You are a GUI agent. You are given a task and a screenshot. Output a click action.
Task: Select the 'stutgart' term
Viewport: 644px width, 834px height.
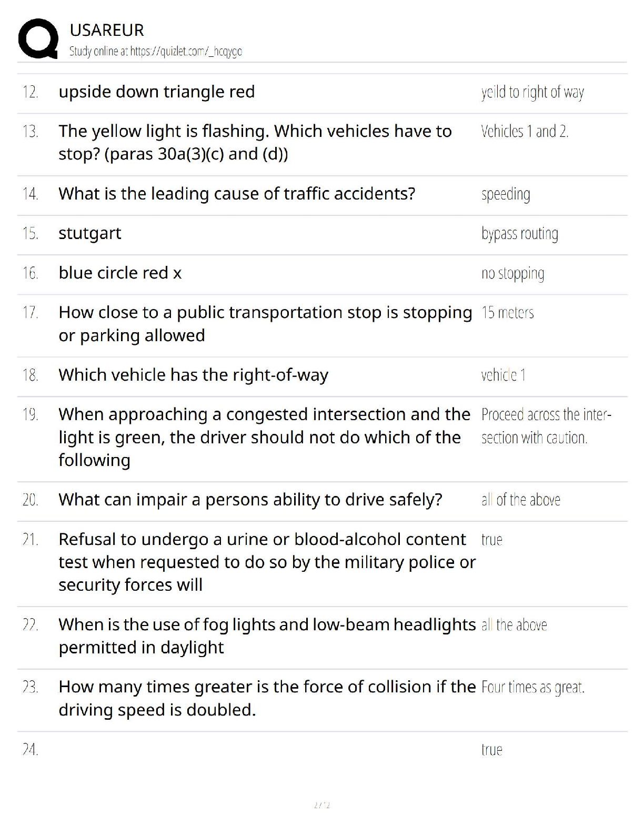pyautogui.click(x=90, y=233)
